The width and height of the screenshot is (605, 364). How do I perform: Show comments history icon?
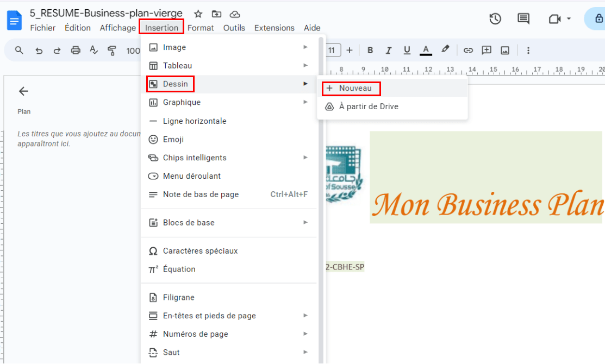click(x=523, y=18)
